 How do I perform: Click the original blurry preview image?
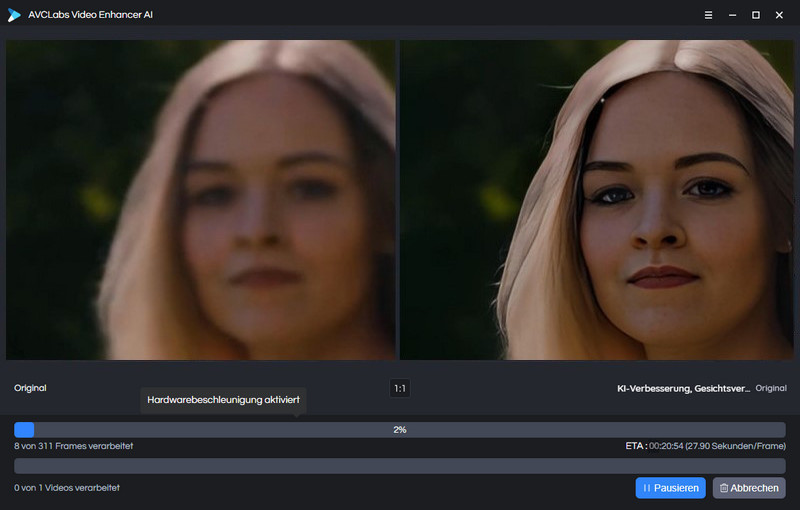[200, 200]
